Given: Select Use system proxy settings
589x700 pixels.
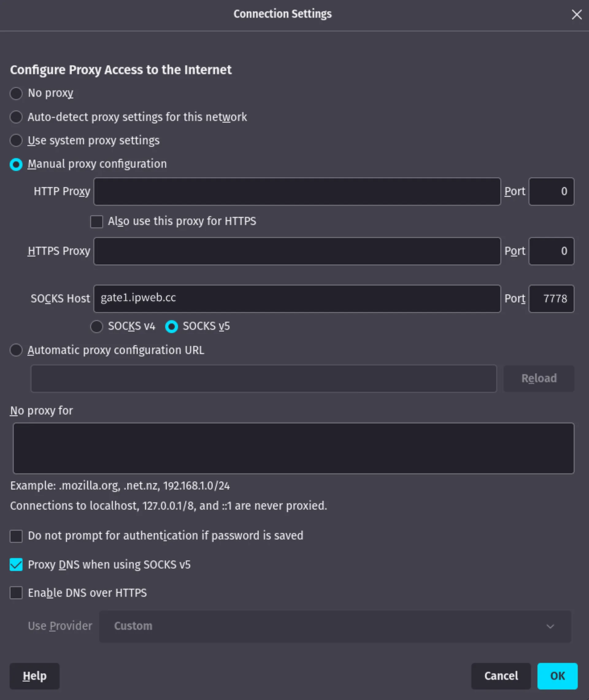Looking at the screenshot, I should (x=16, y=140).
